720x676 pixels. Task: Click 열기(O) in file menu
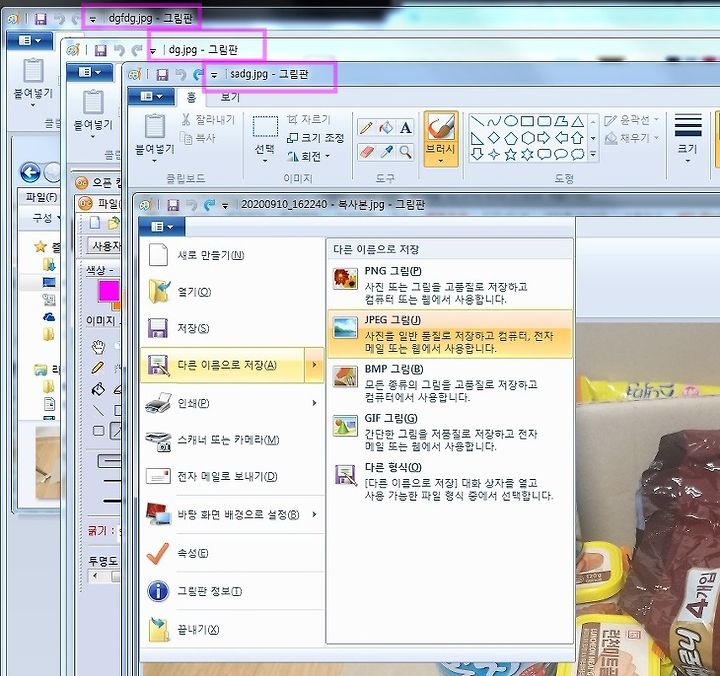click(232, 292)
